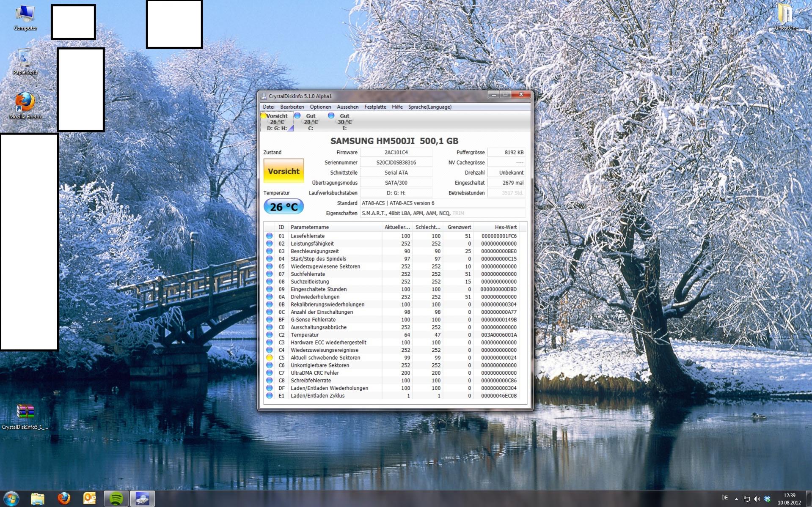Open the Optionen menu
This screenshot has width=812, height=507.
tap(320, 107)
